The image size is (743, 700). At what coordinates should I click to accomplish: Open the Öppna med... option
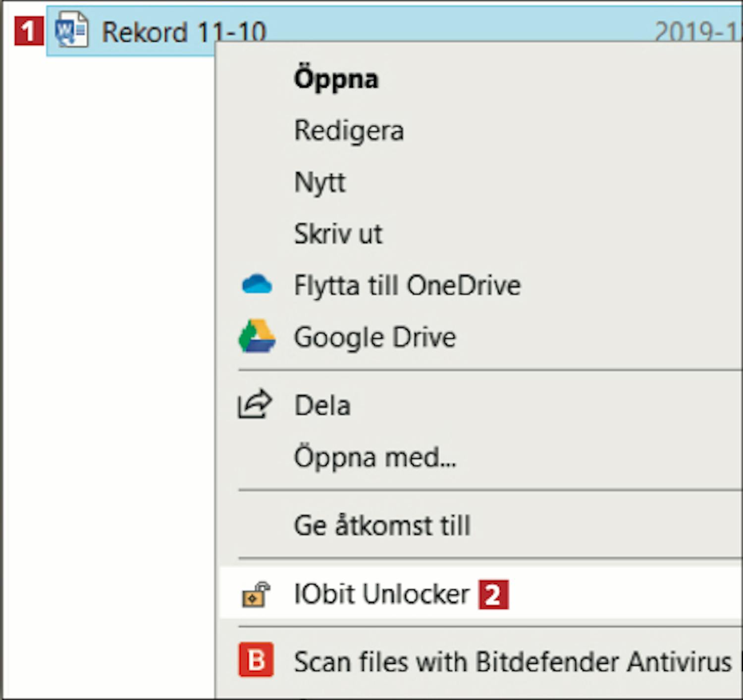pos(375,457)
